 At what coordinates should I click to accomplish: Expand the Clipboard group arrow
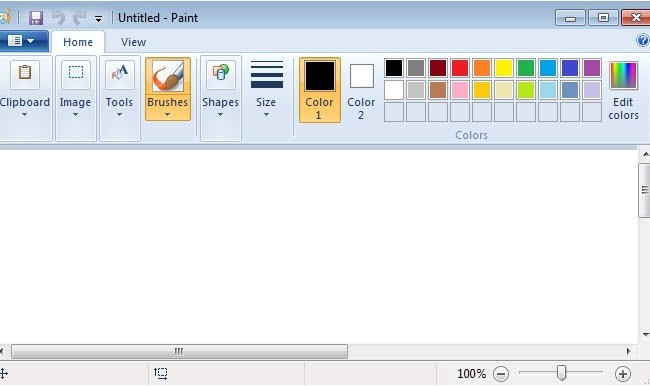pos(24,115)
